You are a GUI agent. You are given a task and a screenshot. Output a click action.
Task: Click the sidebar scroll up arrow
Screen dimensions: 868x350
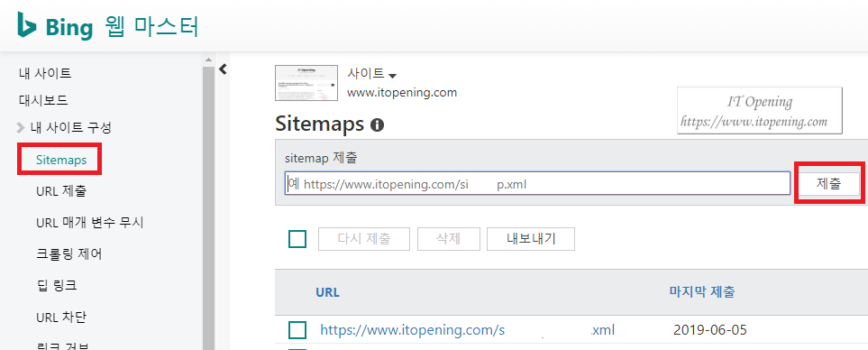(209, 60)
